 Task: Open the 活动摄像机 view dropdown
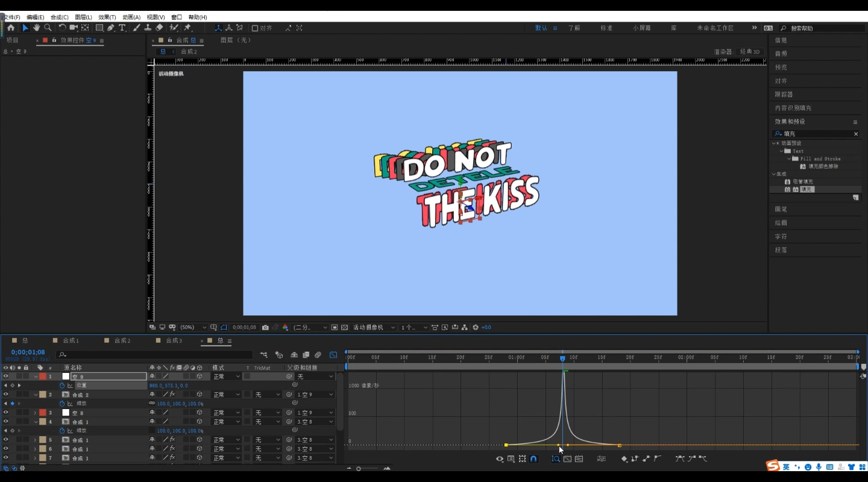coord(374,327)
